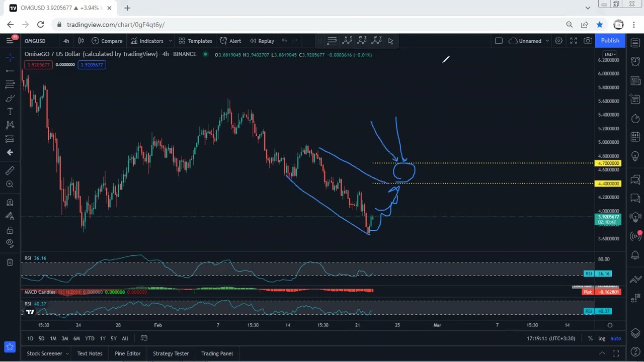Image resolution: width=644 pixels, height=362 pixels.
Task: Click the Compare symbol button
Action: coord(107,41)
